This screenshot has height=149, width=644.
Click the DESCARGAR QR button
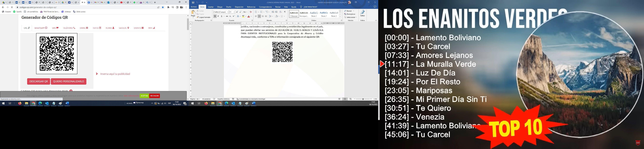click(x=38, y=81)
